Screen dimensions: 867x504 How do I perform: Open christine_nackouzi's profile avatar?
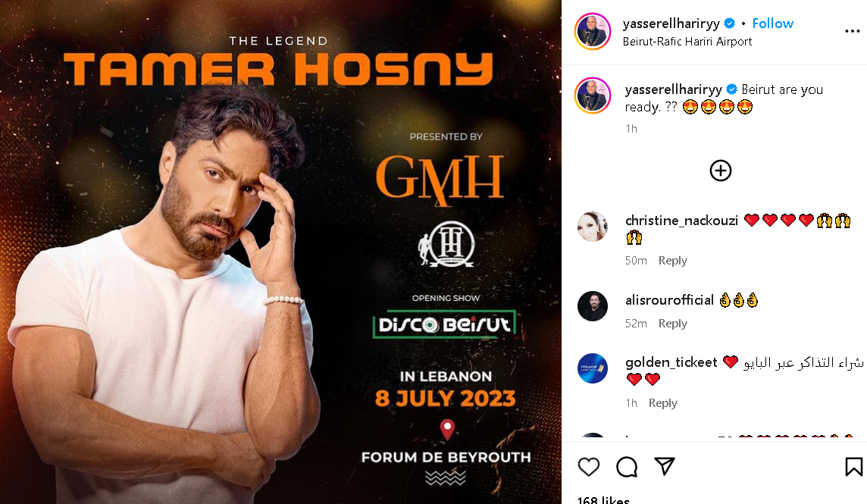592,227
